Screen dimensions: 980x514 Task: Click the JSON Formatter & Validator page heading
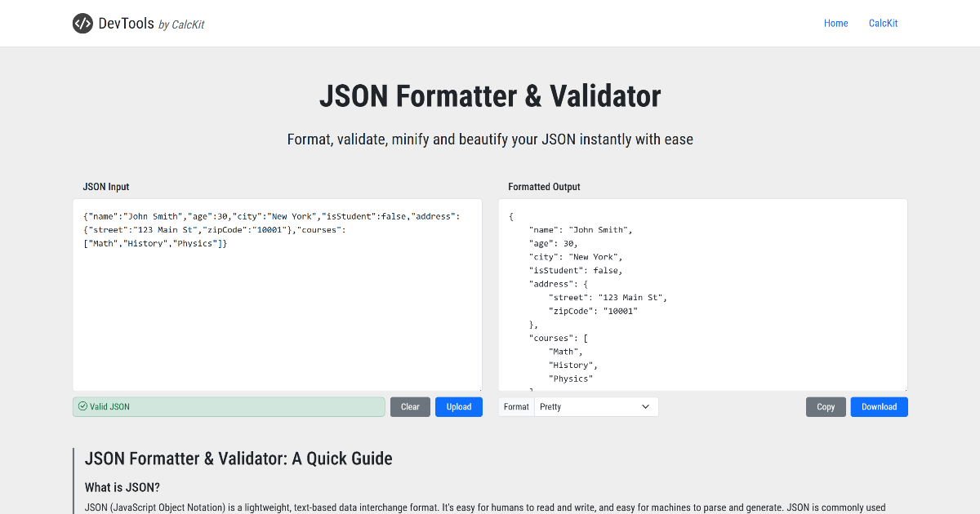point(490,96)
